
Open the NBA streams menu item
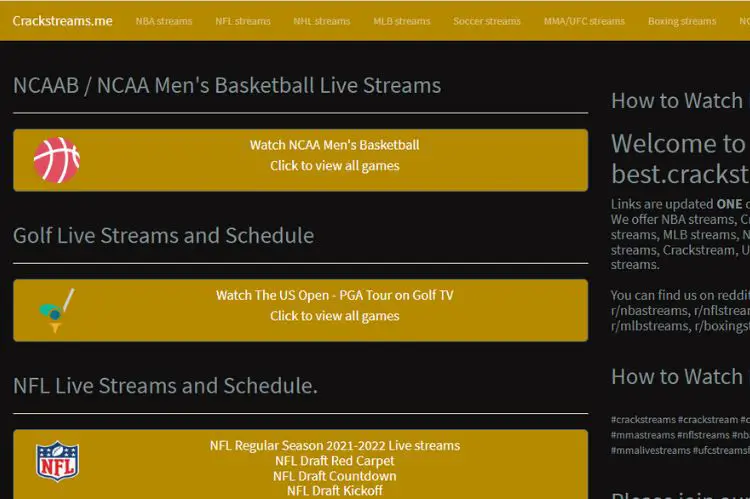click(164, 22)
